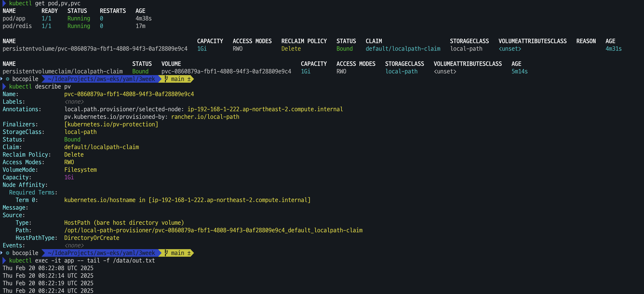Click git branch icon above 'kubectl describe pv'
The width and height of the screenshot is (644, 294).
[x=166, y=79]
